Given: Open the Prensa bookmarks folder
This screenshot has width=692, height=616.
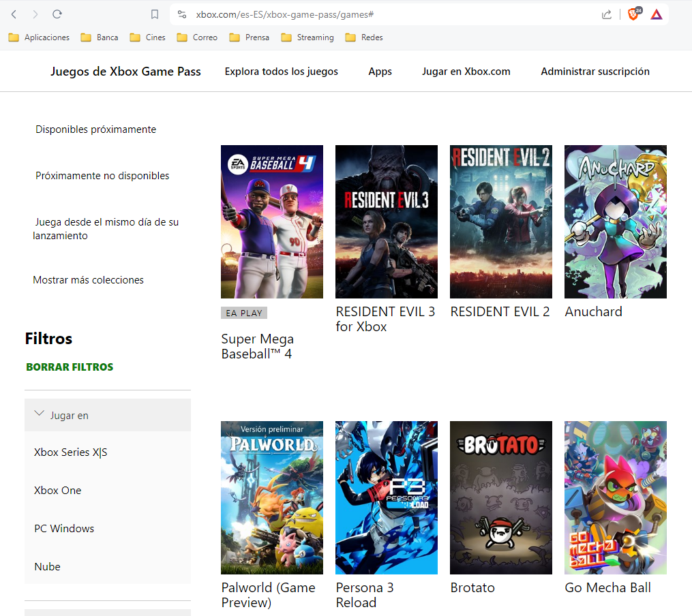Looking at the screenshot, I should click(x=250, y=37).
